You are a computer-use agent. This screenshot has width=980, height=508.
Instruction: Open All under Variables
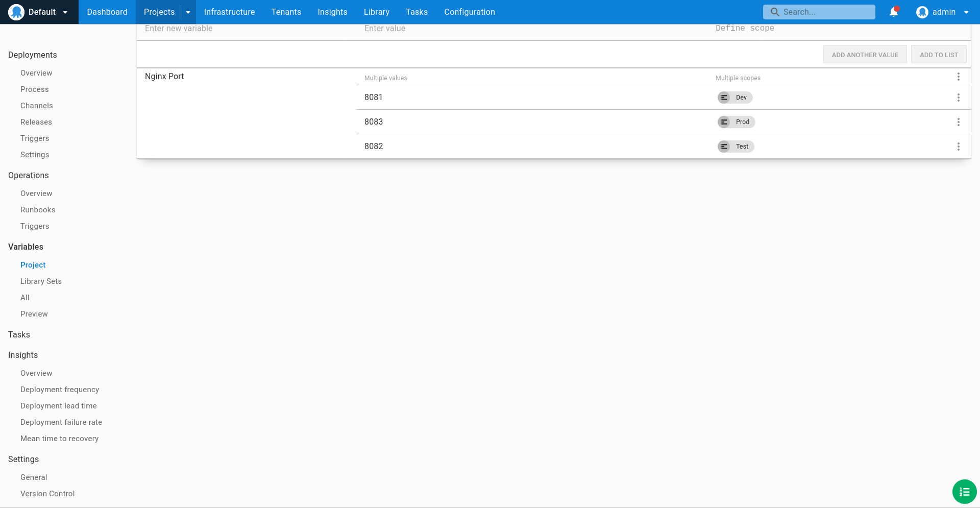coord(25,298)
